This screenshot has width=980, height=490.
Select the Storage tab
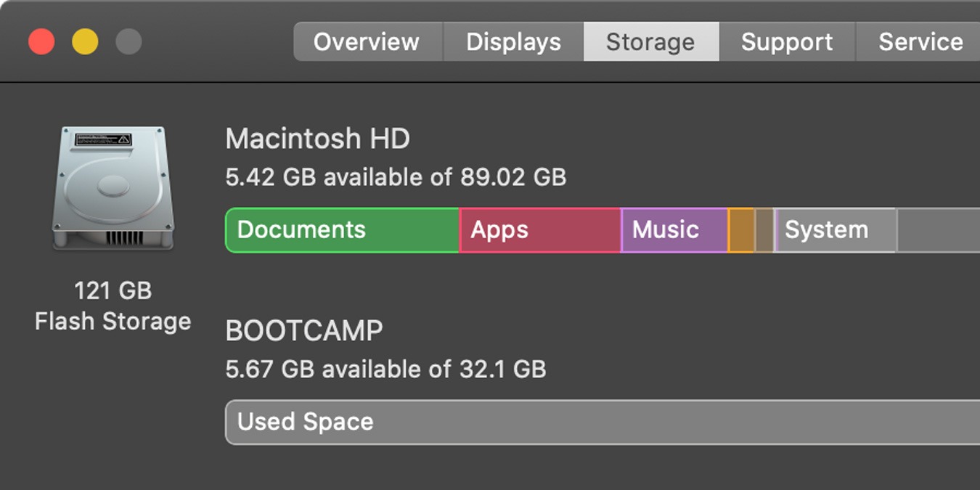pos(650,41)
